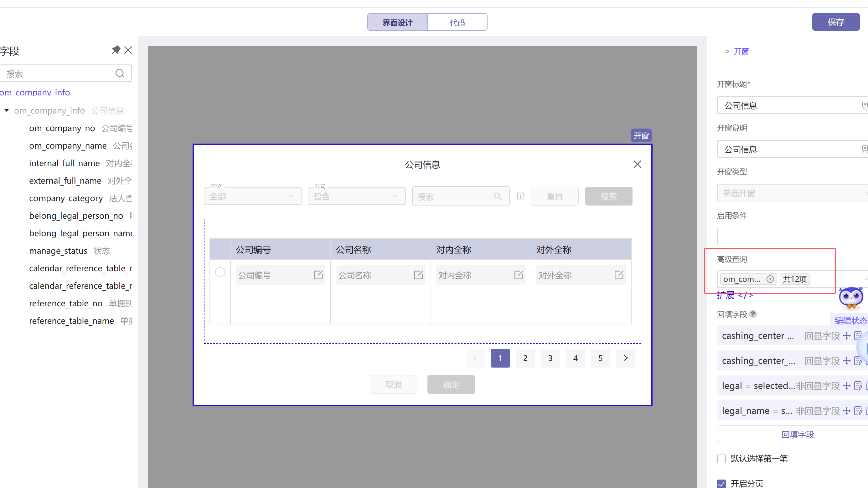Select page 3 in the pagination

(x=550, y=358)
